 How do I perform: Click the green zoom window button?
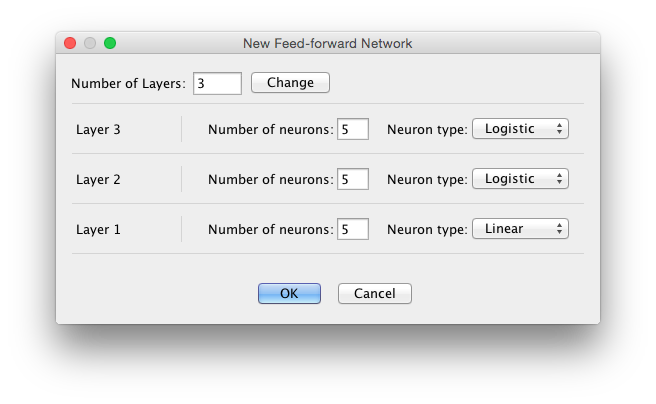[x=110, y=43]
